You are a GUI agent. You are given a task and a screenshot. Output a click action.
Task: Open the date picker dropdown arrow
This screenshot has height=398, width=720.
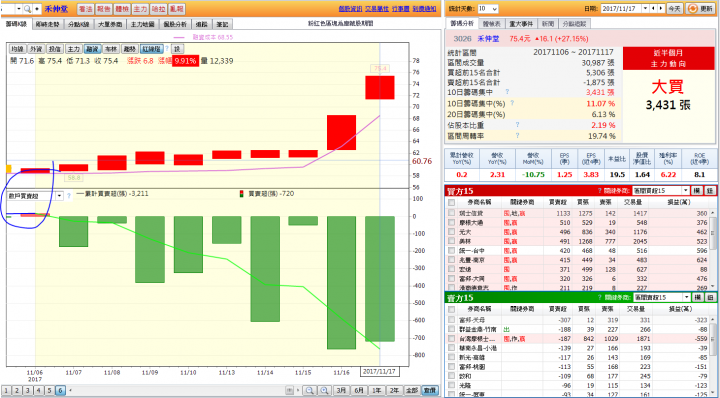pyautogui.click(x=645, y=9)
